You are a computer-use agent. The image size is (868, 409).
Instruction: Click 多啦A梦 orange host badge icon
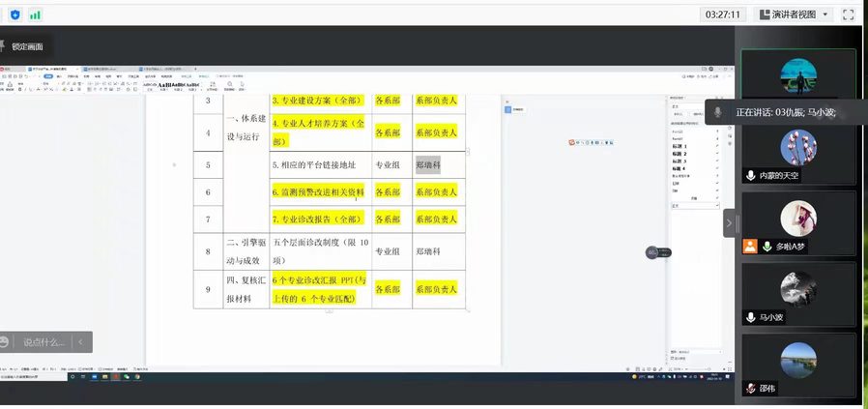[x=749, y=247]
